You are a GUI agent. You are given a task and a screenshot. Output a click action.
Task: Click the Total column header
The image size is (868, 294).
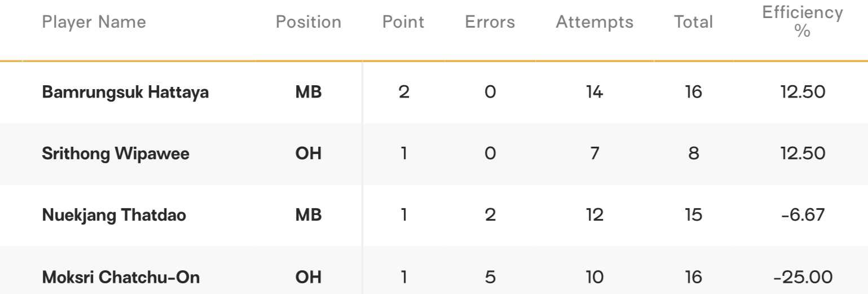pyautogui.click(x=693, y=23)
